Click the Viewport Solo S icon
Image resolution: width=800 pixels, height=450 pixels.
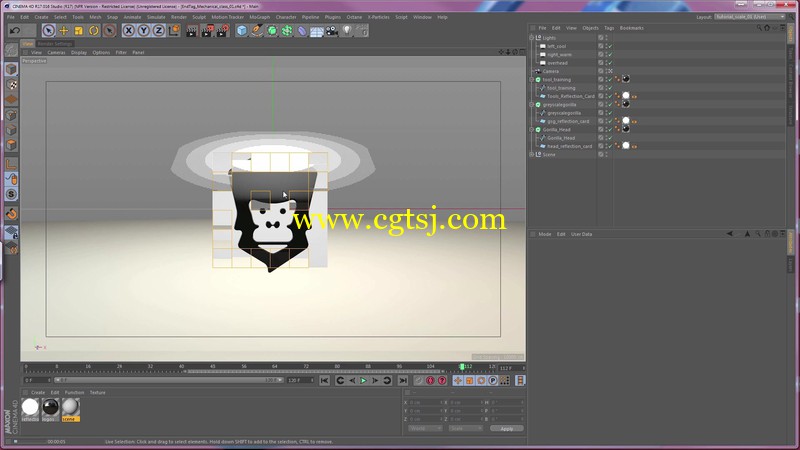(11, 194)
